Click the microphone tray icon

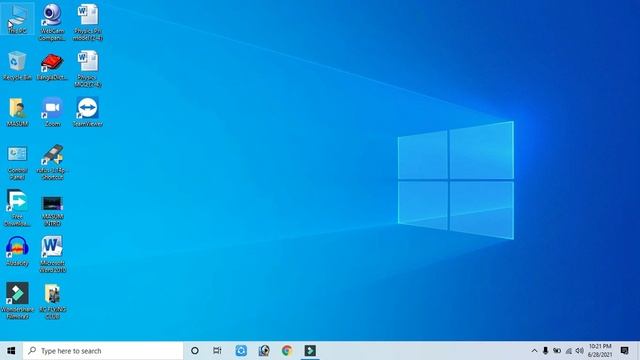click(x=545, y=351)
